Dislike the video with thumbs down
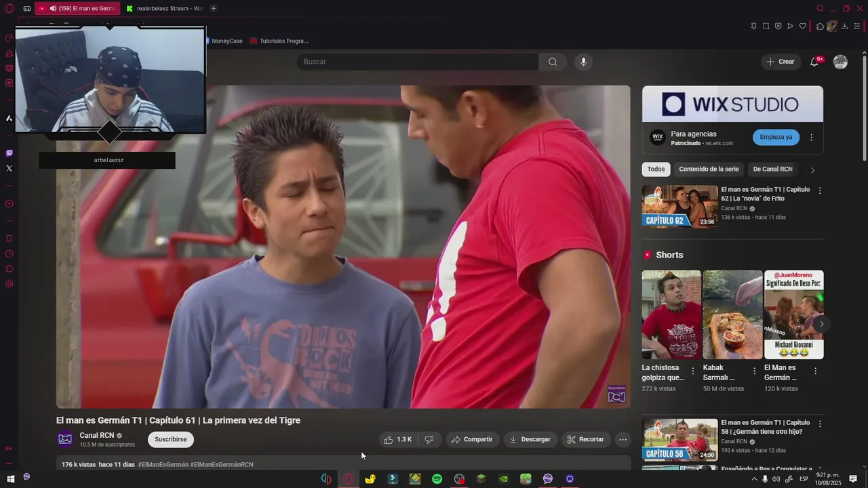868x488 pixels. (429, 439)
